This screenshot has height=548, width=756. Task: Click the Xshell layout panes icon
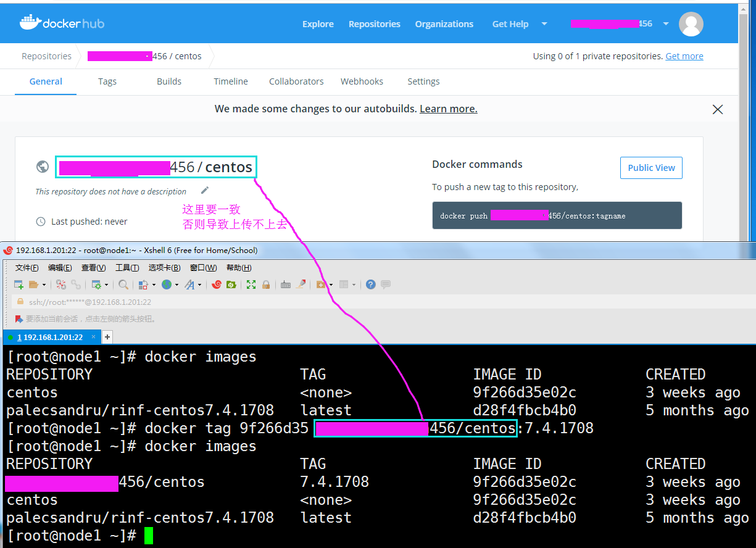click(x=344, y=284)
